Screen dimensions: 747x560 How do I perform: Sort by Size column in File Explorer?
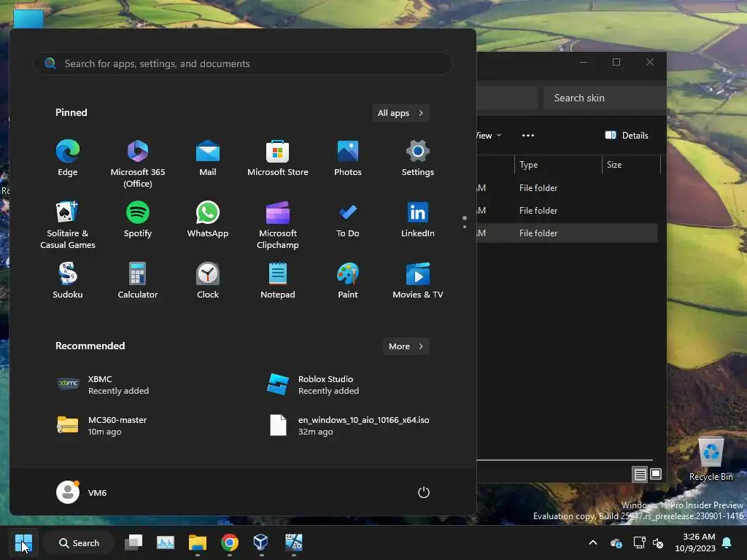pos(631,165)
